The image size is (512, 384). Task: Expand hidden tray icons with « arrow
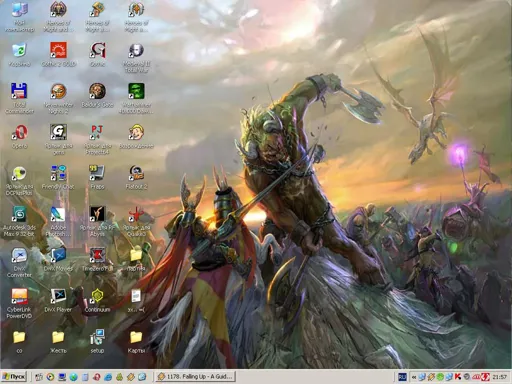coord(414,377)
